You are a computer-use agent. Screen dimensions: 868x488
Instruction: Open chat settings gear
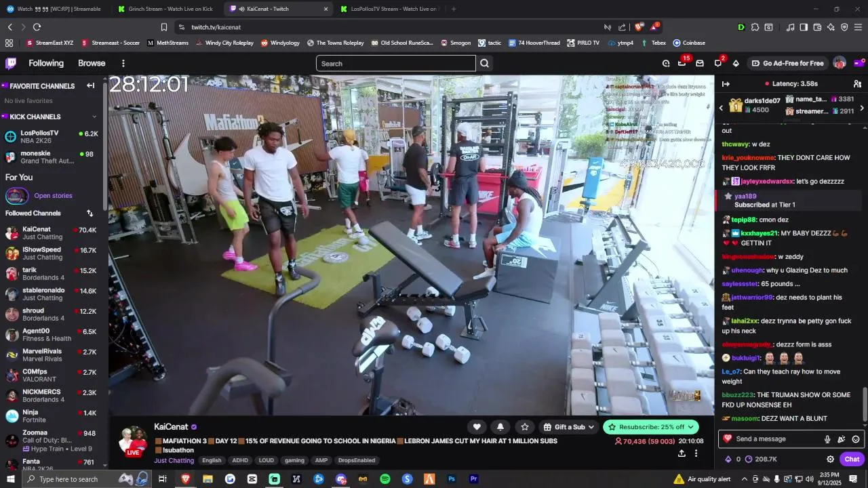tap(830, 459)
